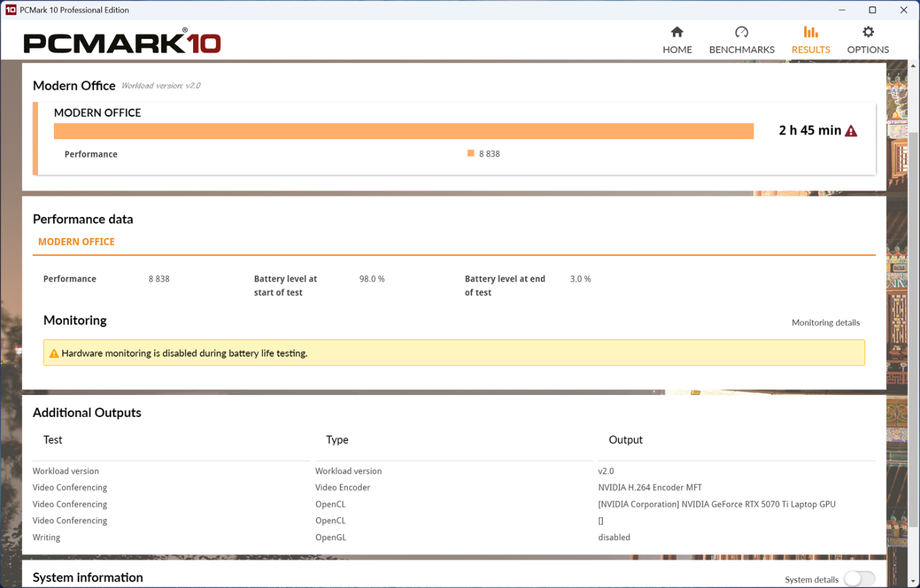Viewport: 920px width, 588px height.
Task: Select the MODERN OFFICE performance data tab
Action: tap(76, 242)
